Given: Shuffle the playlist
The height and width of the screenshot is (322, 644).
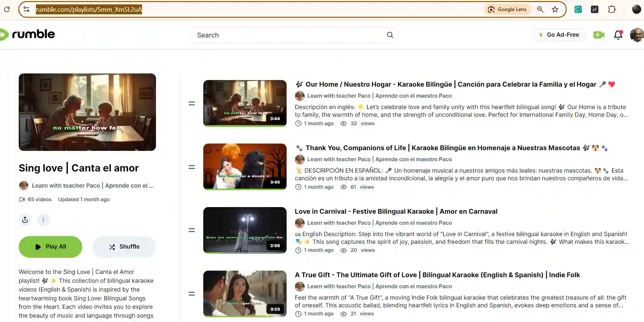Looking at the screenshot, I should coord(124,247).
